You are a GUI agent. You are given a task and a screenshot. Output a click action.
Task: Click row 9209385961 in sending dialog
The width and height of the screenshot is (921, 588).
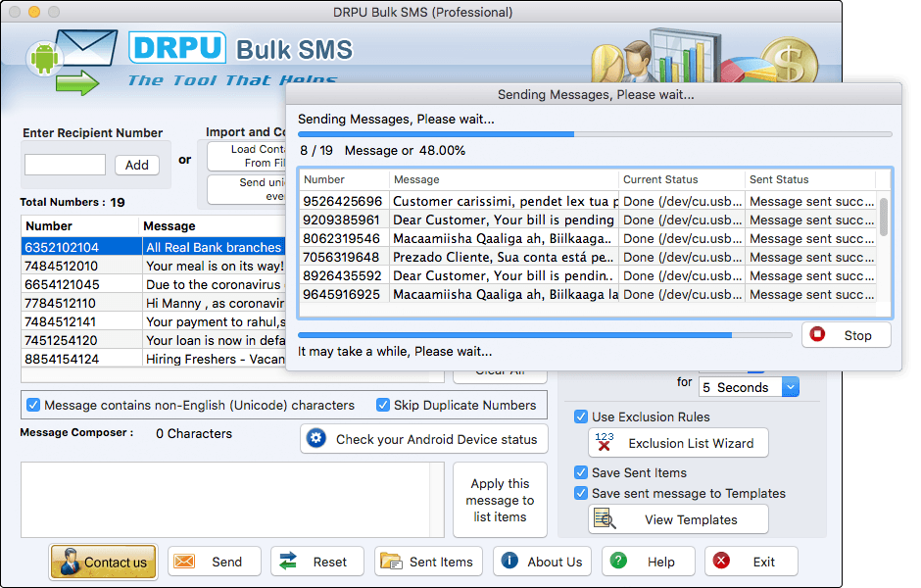[589, 220]
